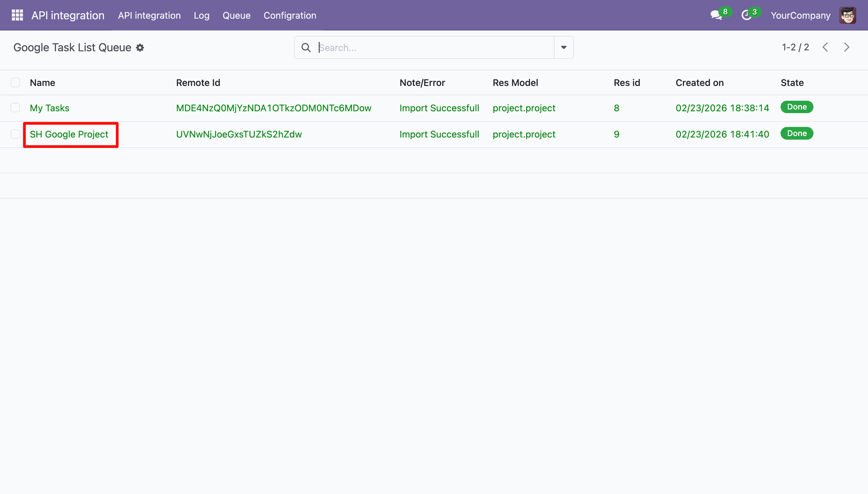The height and width of the screenshot is (494, 868).
Task: Open the chat messages icon
Action: pyautogui.click(x=716, y=15)
